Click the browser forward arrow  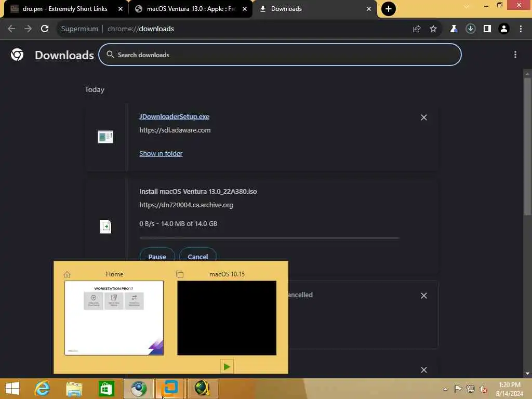(28, 29)
